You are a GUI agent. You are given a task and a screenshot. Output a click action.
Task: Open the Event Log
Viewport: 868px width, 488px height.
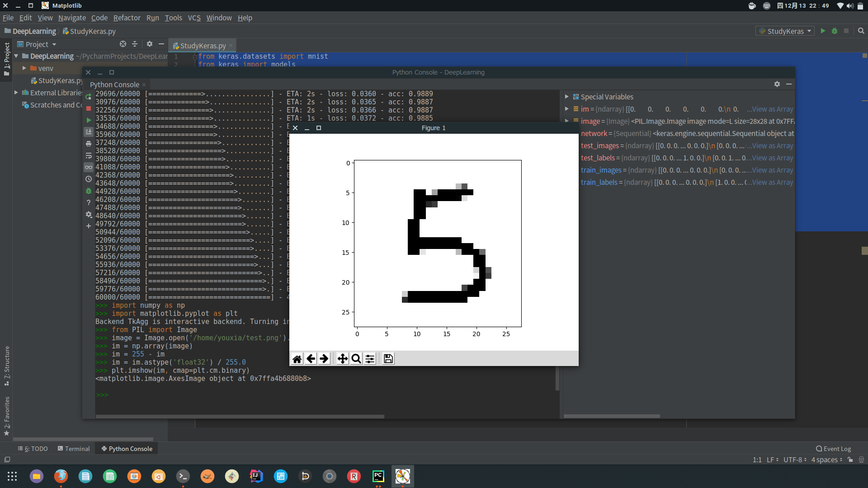coord(834,449)
